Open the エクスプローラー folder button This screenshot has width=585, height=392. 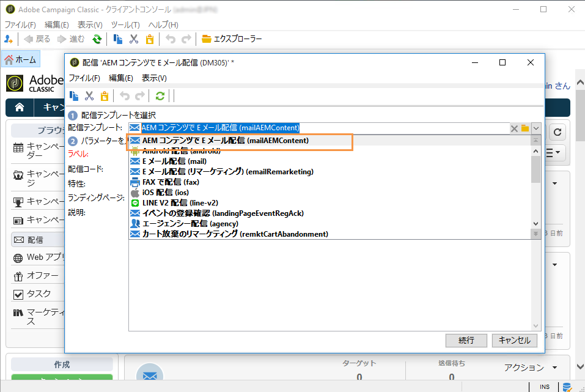pyautogui.click(x=232, y=39)
